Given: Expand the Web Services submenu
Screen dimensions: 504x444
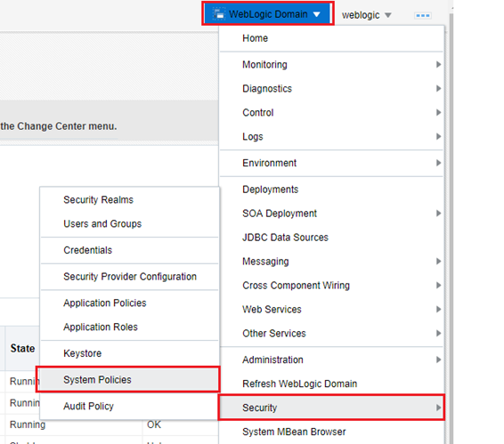Looking at the screenshot, I should coord(332,310).
